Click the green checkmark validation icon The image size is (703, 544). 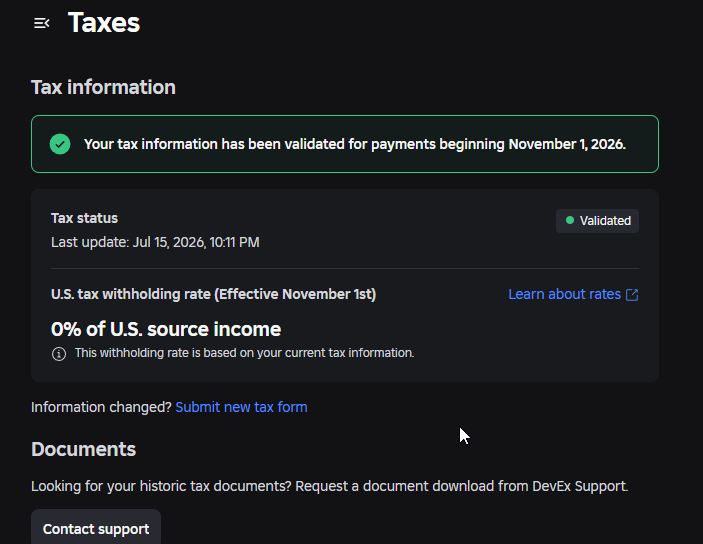point(60,144)
